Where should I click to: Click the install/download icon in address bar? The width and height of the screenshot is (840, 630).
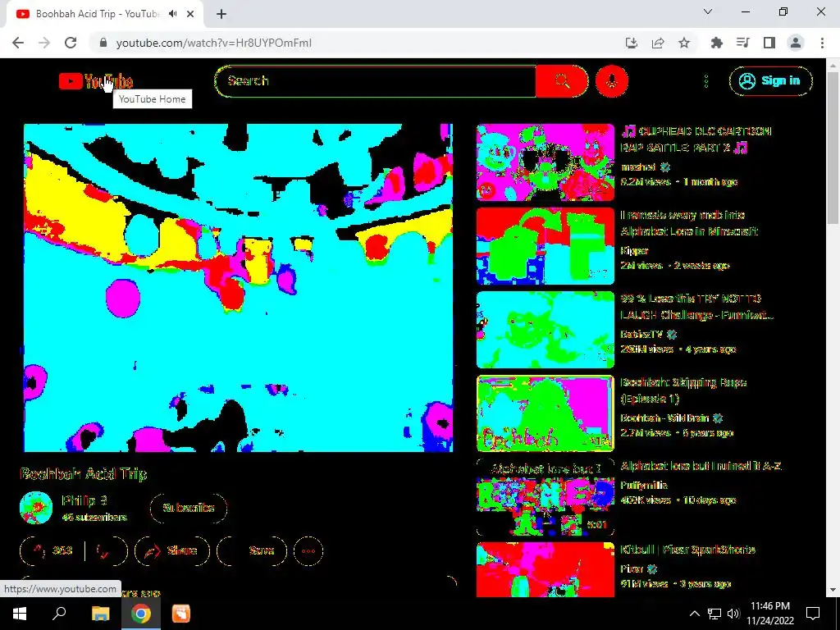click(x=632, y=43)
